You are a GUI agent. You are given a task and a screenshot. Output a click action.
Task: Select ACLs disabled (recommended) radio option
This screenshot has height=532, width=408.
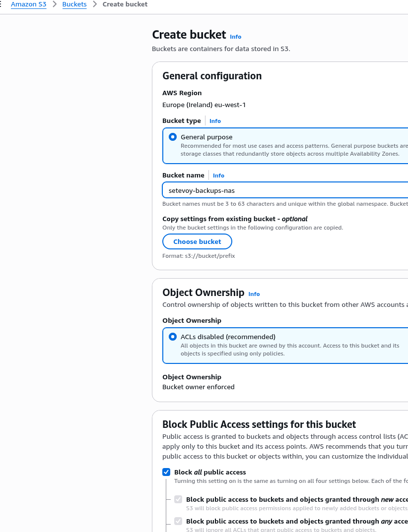pos(173,337)
